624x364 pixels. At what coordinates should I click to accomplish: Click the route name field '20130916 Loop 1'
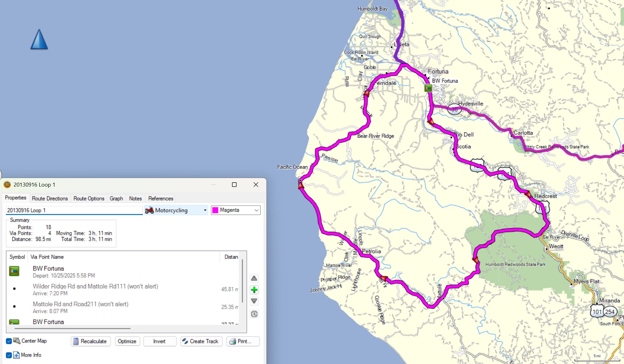[74, 210]
